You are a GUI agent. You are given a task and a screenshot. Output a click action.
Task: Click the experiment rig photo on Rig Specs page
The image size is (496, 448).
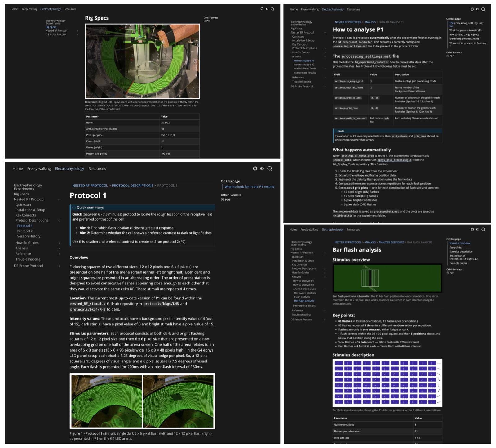(x=142, y=61)
